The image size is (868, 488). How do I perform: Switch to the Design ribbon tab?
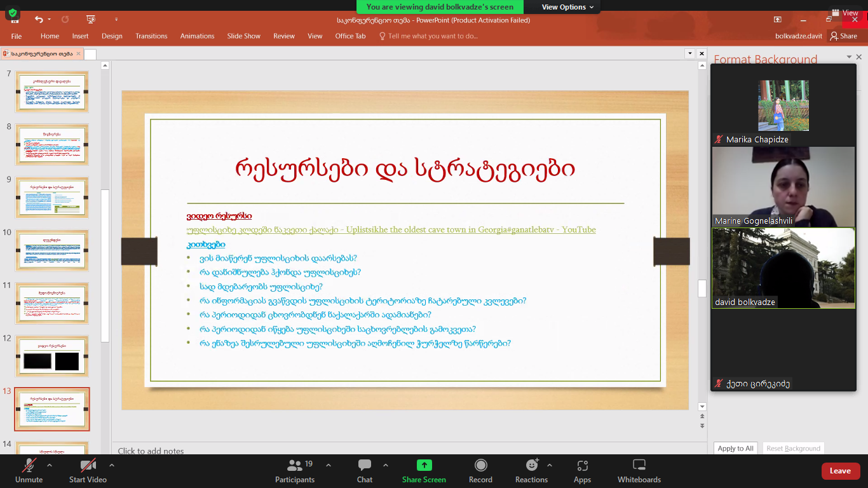(x=112, y=36)
